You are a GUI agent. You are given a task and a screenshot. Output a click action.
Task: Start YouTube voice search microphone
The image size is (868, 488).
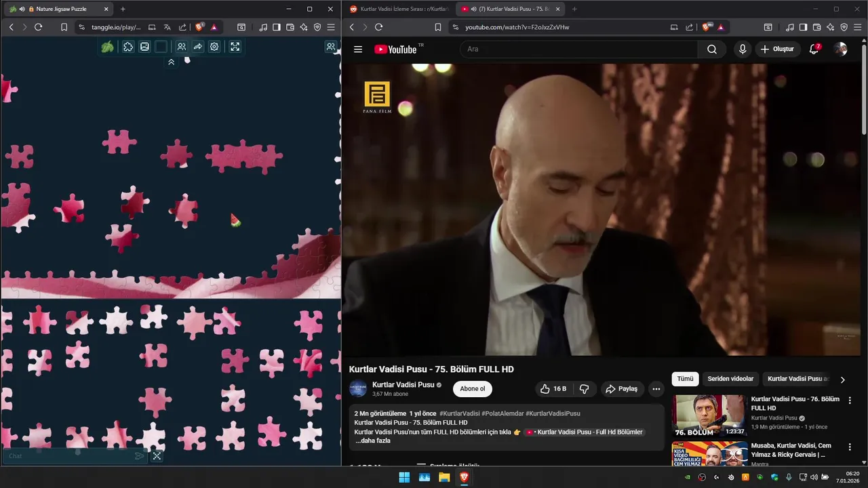coord(743,49)
